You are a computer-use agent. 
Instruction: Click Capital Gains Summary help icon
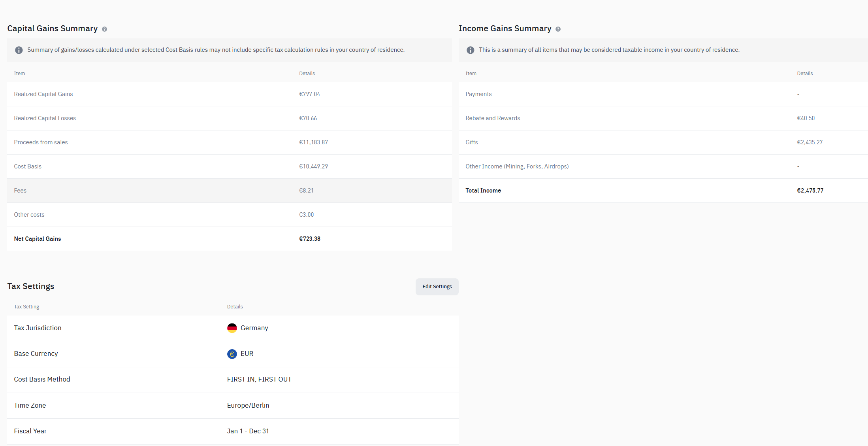tap(104, 29)
